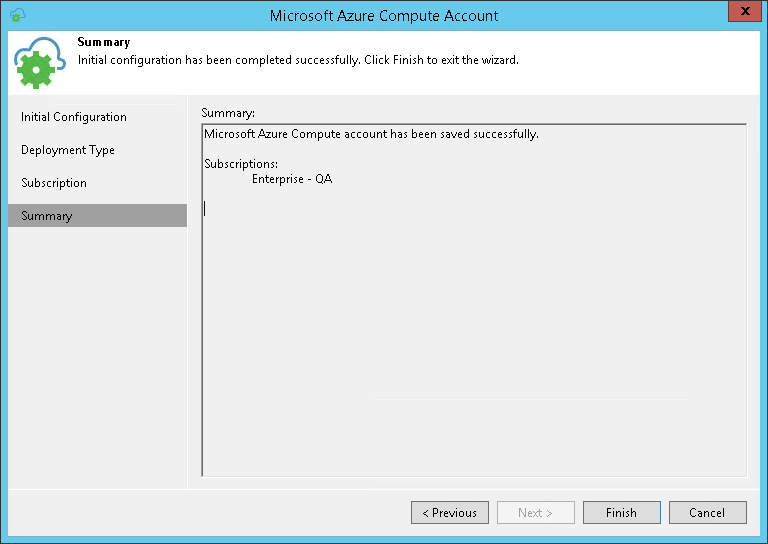Go to the Initial Configuration step
The width and height of the screenshot is (768, 544).
click(x=74, y=117)
